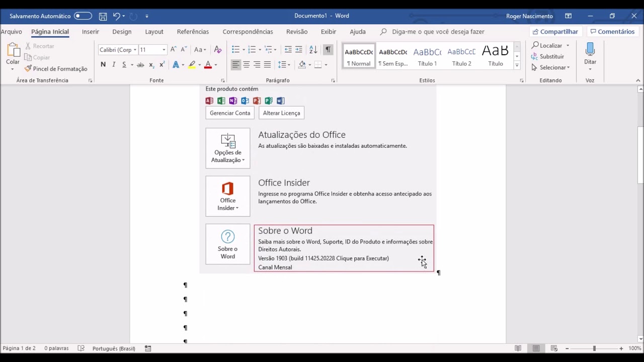Viewport: 644px width, 362px height.
Task: Change text case with Aa button
Action: coord(200,50)
